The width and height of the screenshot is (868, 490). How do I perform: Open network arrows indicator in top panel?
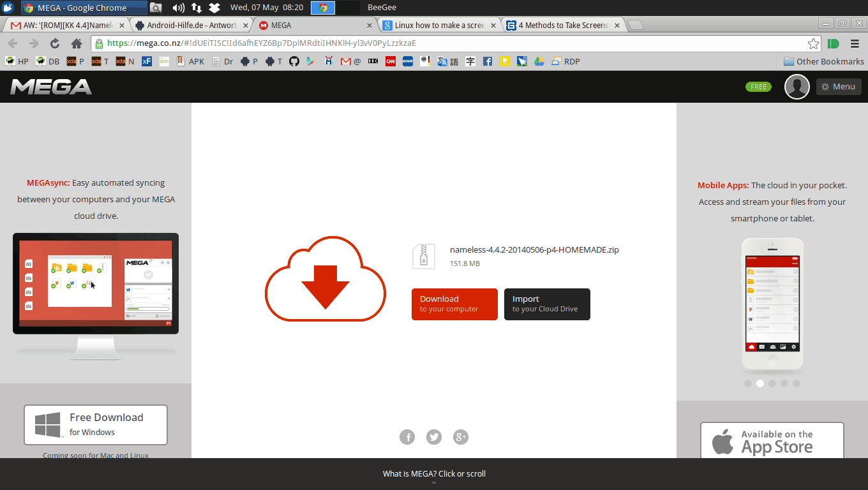(x=197, y=8)
